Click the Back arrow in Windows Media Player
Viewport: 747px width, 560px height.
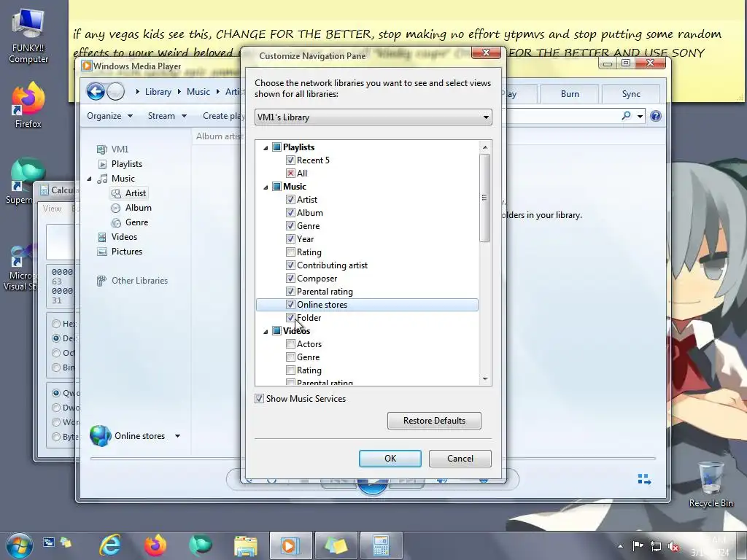pyautogui.click(x=96, y=91)
